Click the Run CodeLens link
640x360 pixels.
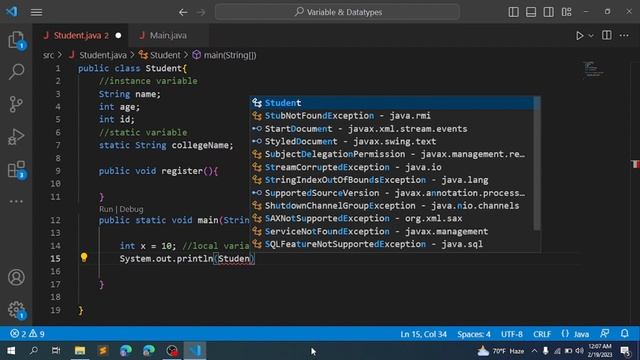(x=106, y=209)
